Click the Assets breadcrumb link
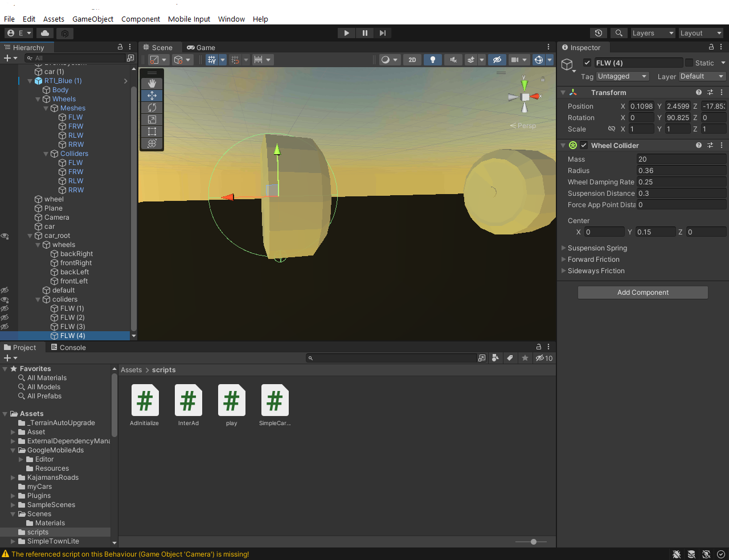Image resolution: width=729 pixels, height=560 pixels. coord(131,370)
